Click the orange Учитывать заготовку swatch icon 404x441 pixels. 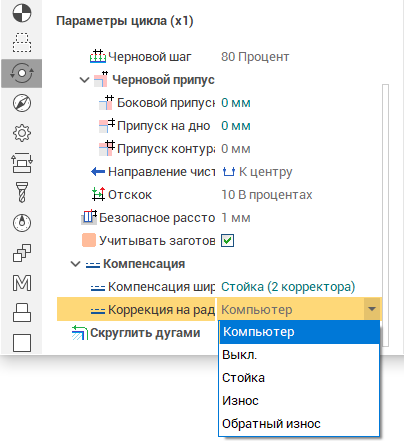pyautogui.click(x=89, y=240)
